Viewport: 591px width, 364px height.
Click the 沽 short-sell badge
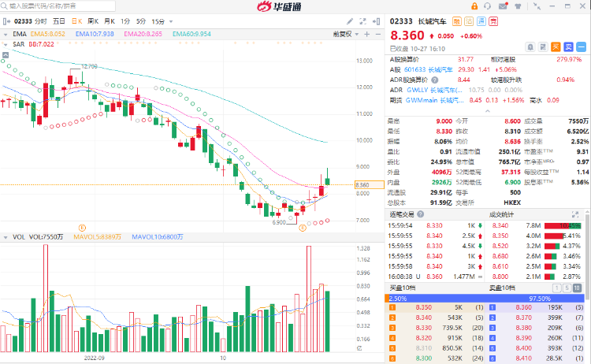tap(469, 21)
